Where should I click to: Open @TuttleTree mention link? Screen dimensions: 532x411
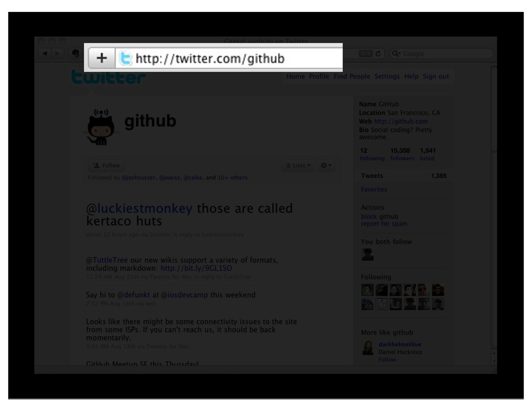[107, 260]
